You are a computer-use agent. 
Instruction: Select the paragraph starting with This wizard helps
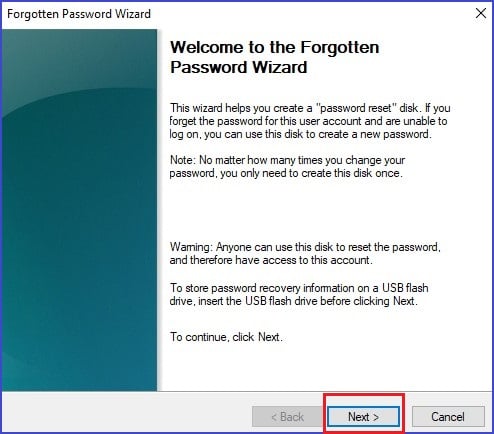(310, 121)
